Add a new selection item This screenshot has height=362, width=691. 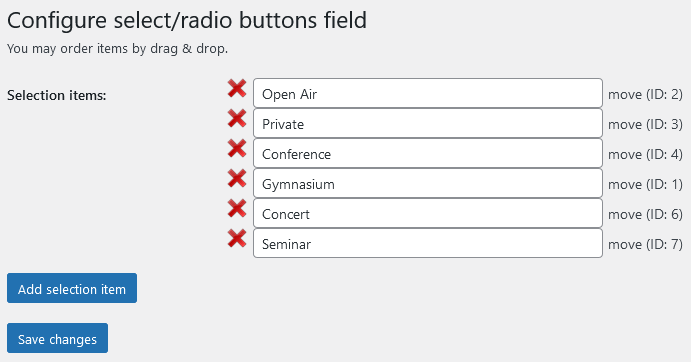click(x=72, y=288)
